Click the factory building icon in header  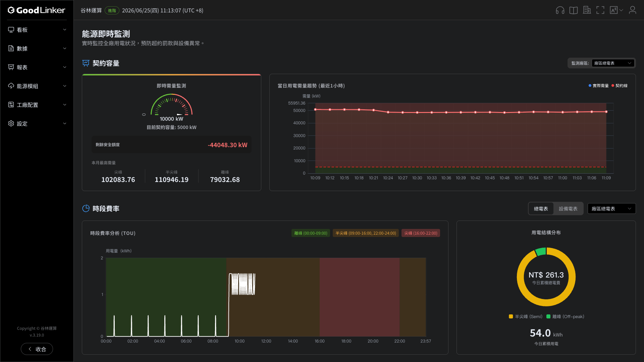[x=587, y=10]
